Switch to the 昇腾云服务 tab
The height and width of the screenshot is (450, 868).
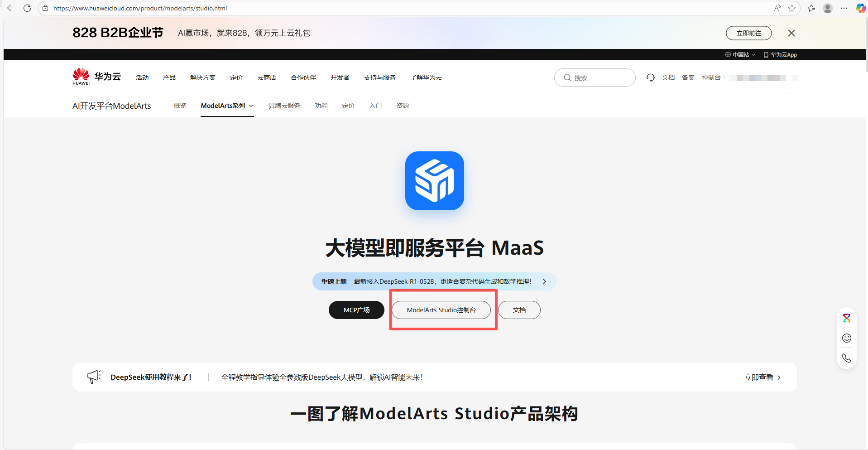point(284,106)
